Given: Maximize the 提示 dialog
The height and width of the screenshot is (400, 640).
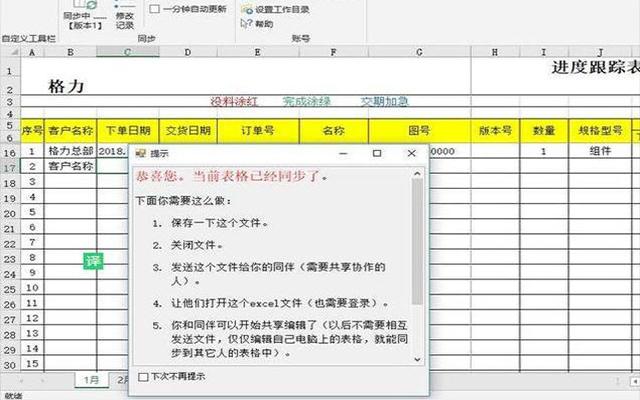Looking at the screenshot, I should point(377,153).
